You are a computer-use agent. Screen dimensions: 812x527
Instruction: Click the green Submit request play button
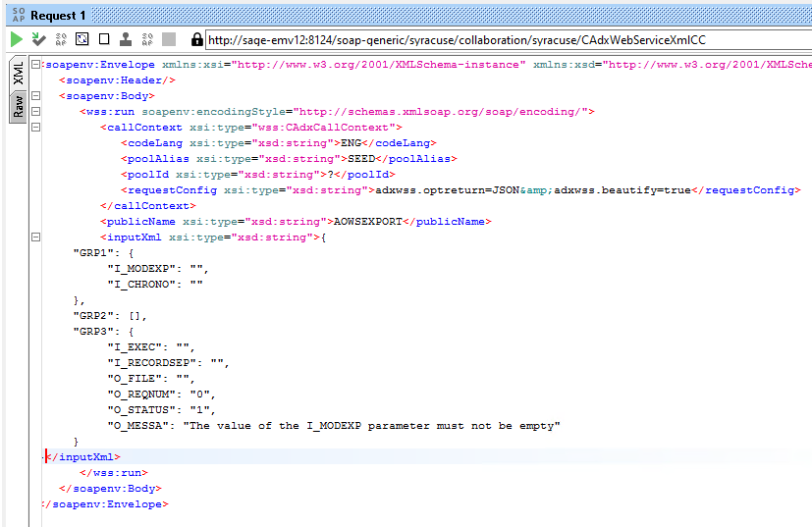(x=17, y=39)
